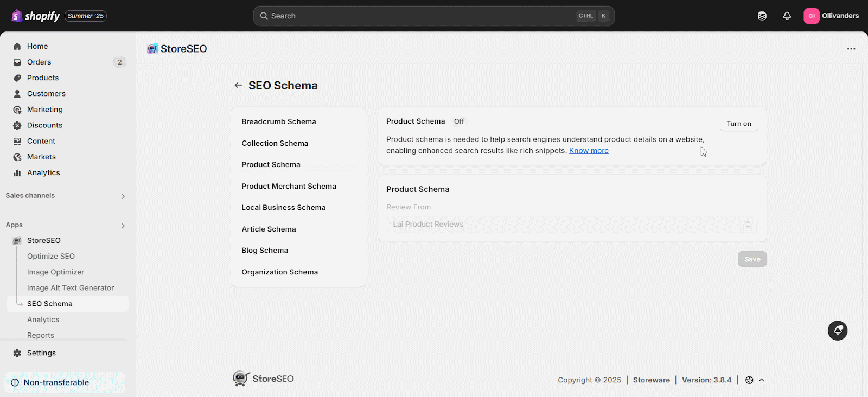The height and width of the screenshot is (397, 868).
Task: Select Blog Schema
Action: click(x=265, y=251)
